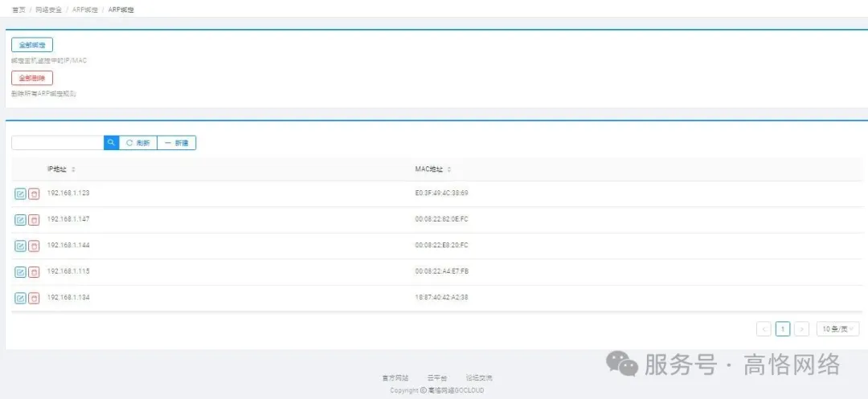This screenshot has height=399, width=868.
Task: Open the 云平台 footer link
Action: coord(437,378)
